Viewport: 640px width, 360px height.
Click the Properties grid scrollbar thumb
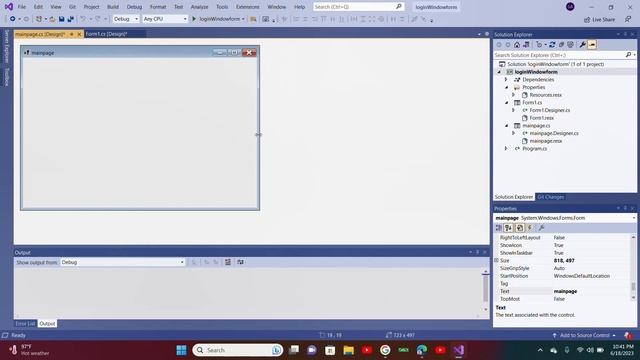point(633,287)
